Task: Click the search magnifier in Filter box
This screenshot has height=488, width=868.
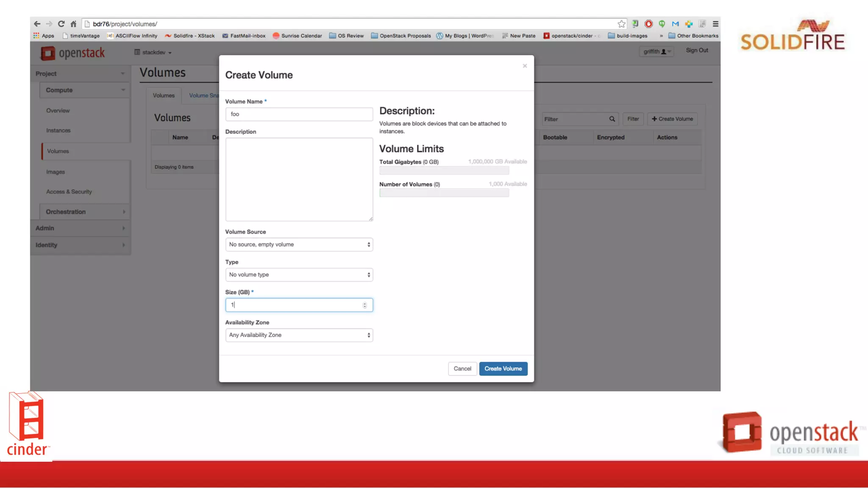Action: pyautogui.click(x=612, y=119)
